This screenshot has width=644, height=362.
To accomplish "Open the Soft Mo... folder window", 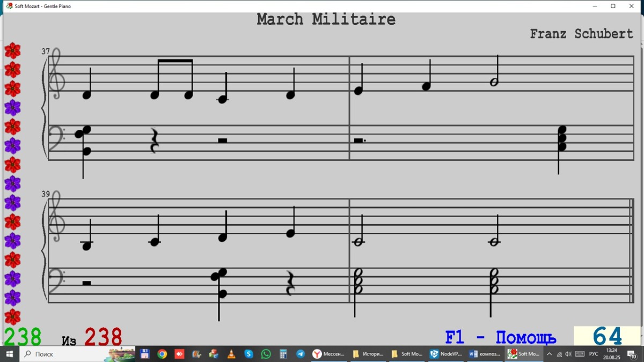I will click(x=407, y=354).
